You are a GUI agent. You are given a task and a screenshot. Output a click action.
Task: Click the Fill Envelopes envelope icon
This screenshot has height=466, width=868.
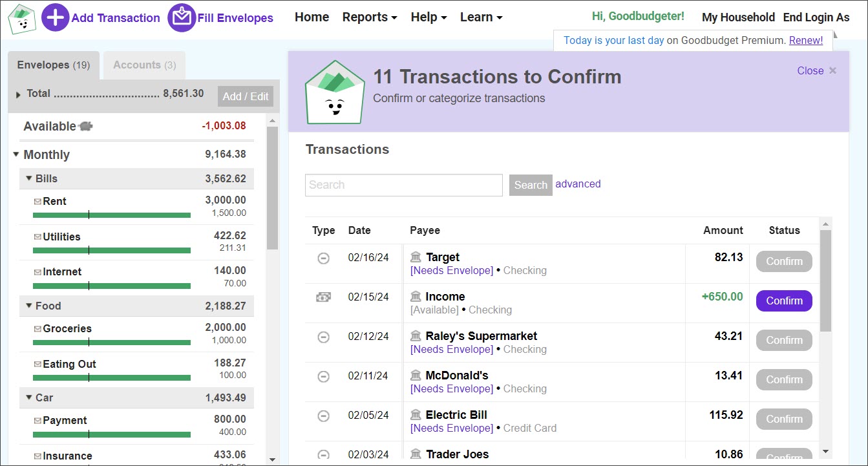[182, 17]
